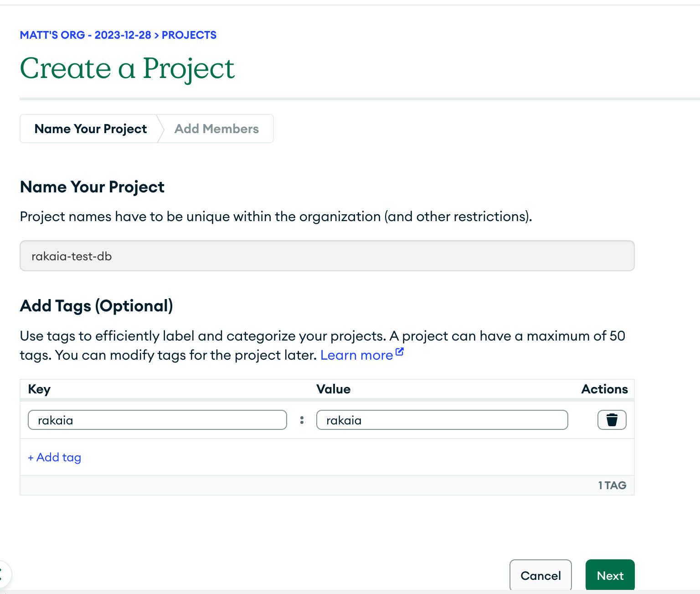Click + Add tag
The height and width of the screenshot is (594, 700).
point(55,457)
